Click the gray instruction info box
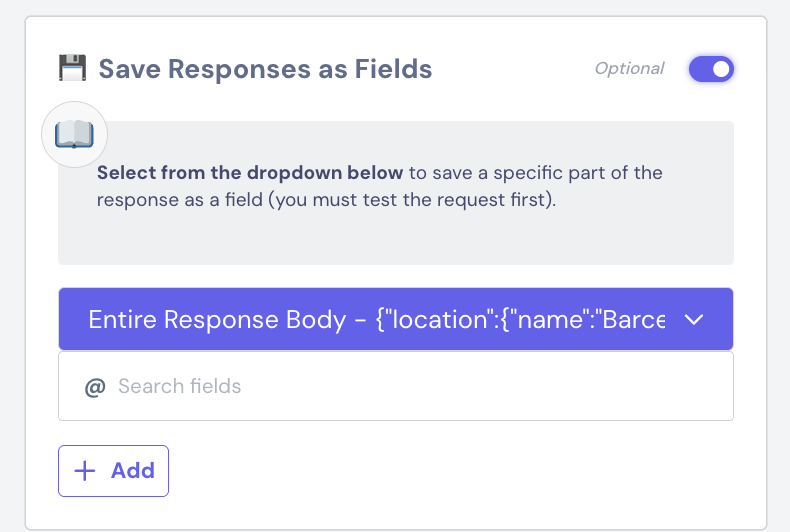Image resolution: width=790 pixels, height=532 pixels. click(x=396, y=193)
